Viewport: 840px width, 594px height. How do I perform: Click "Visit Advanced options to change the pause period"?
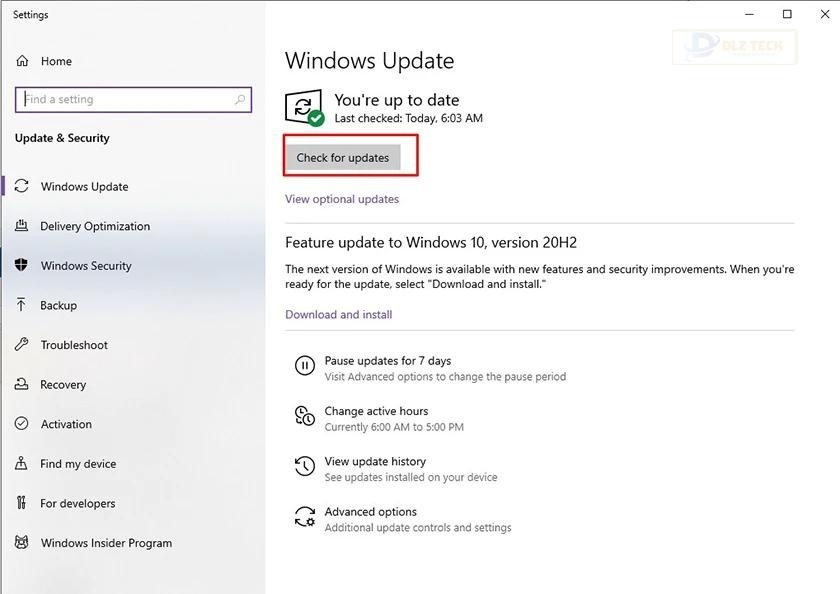point(445,377)
